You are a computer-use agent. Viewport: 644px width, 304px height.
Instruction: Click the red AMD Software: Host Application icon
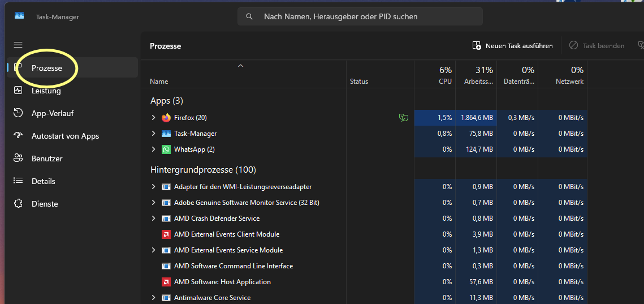(x=166, y=282)
